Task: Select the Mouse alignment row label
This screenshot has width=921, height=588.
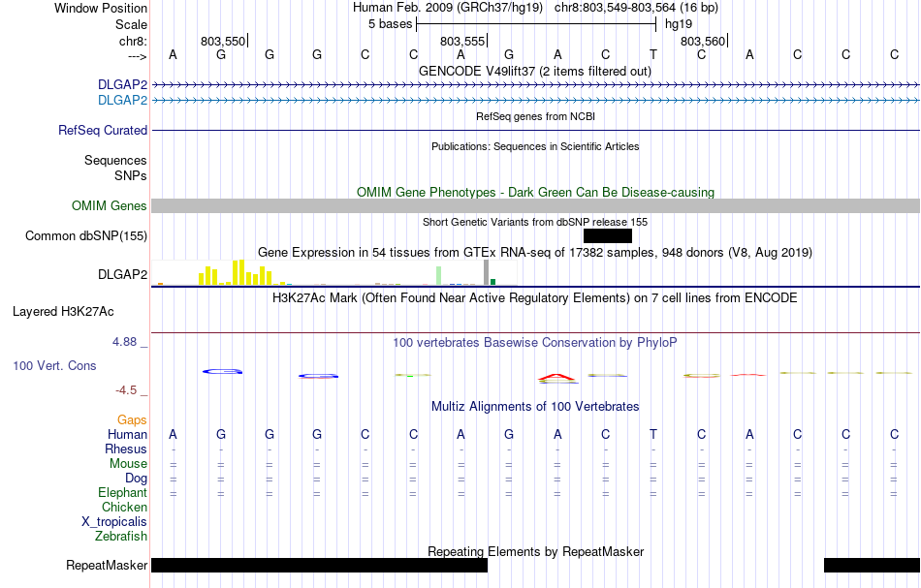Action: [128, 464]
